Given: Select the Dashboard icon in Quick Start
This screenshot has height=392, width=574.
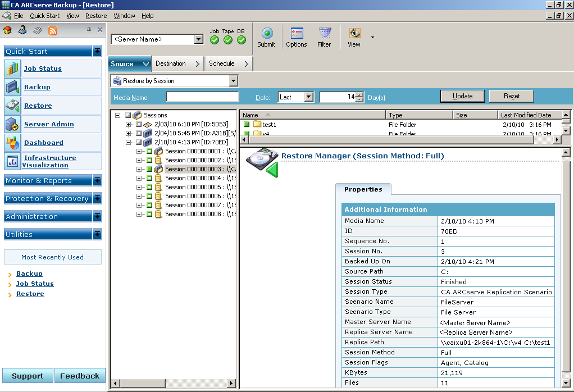Looking at the screenshot, I should pos(12,142).
